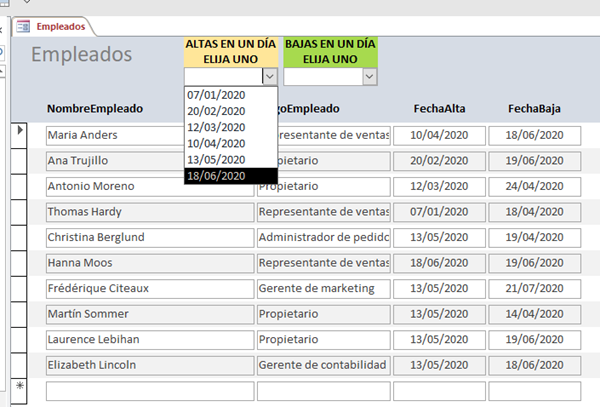Click the Christina Berglund name field
Viewport: 600px width, 407px height.
tap(150, 238)
